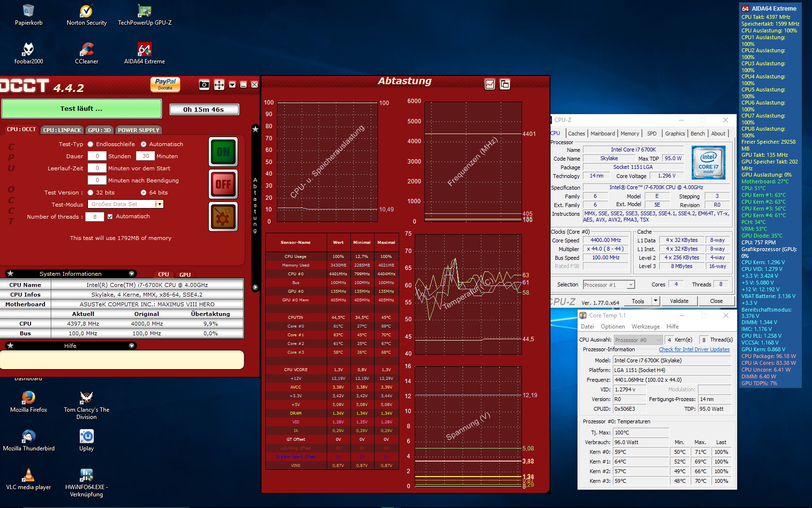Show GPU system info tab in OCCT

(185, 274)
